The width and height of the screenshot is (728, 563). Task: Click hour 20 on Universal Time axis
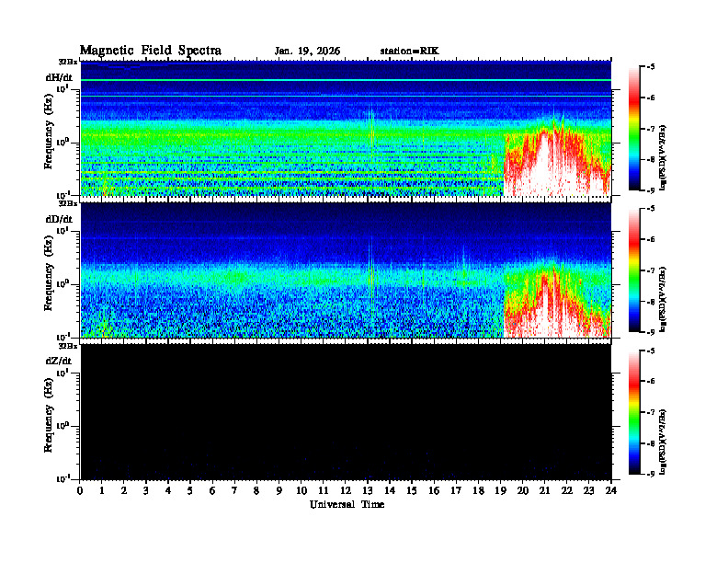click(x=522, y=491)
